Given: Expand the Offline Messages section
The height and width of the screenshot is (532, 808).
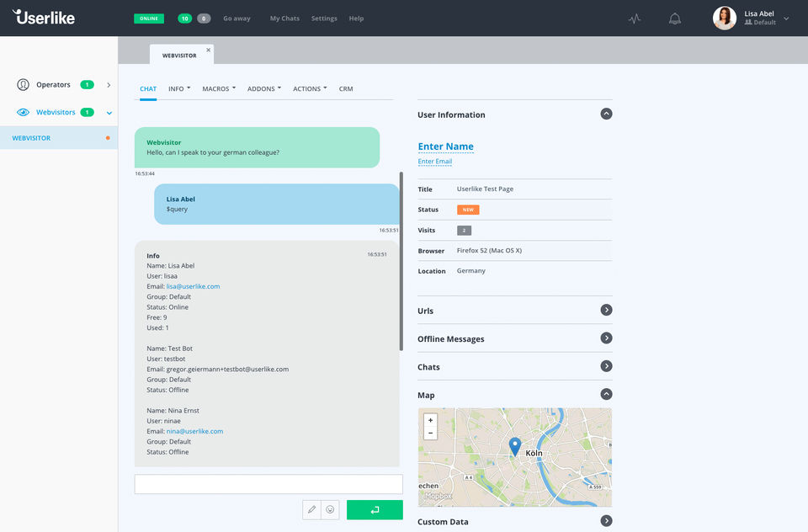Looking at the screenshot, I should 606,338.
